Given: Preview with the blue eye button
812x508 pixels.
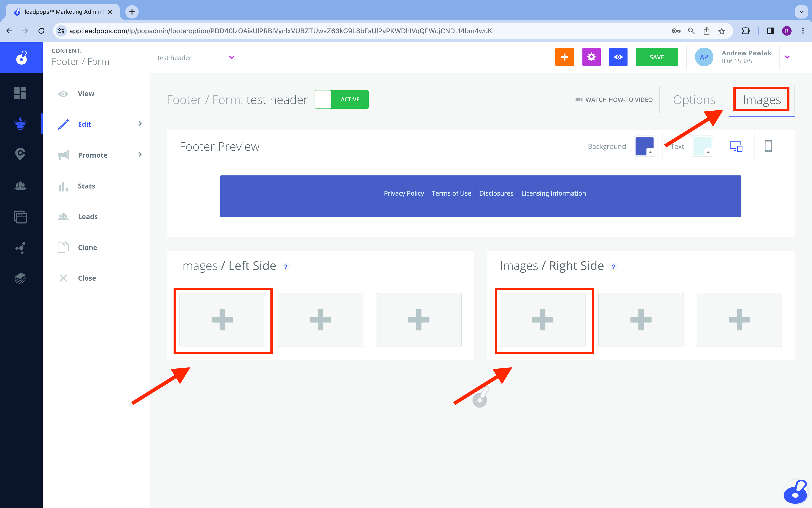Looking at the screenshot, I should pos(618,57).
